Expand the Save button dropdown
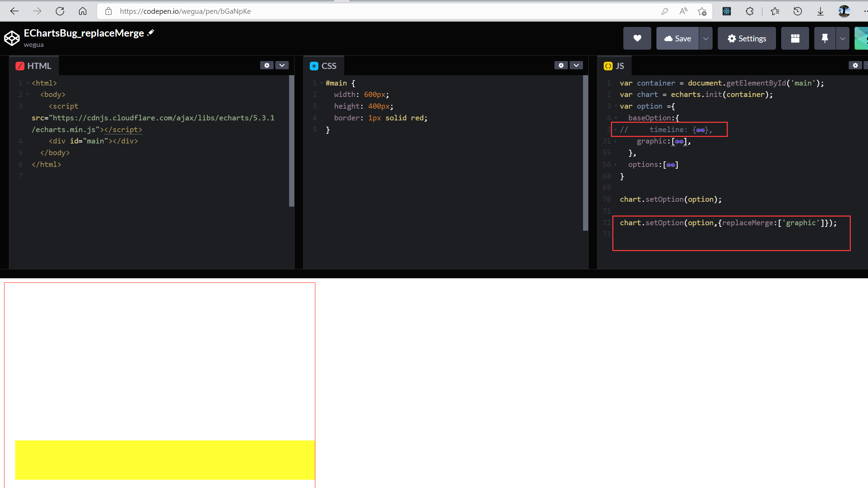 click(706, 38)
